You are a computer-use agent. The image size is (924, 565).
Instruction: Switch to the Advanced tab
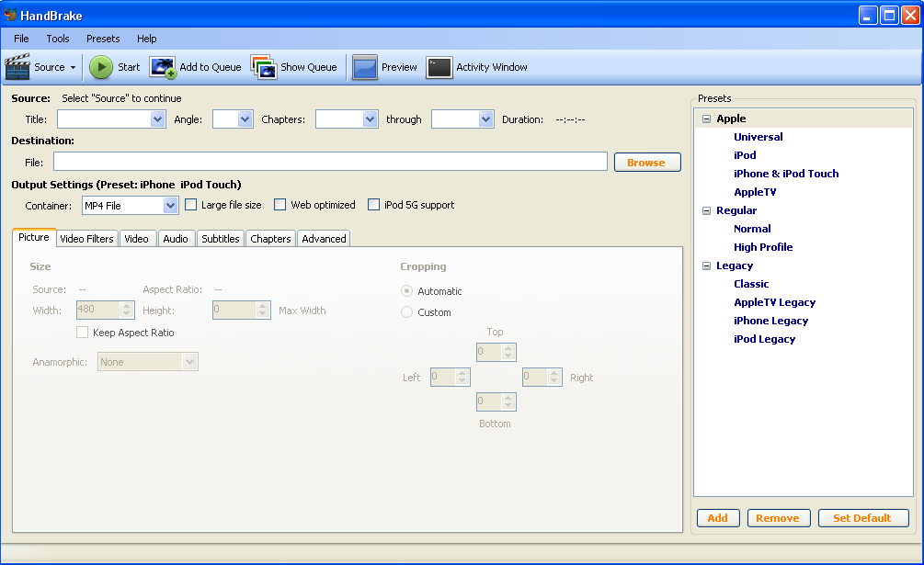(325, 238)
